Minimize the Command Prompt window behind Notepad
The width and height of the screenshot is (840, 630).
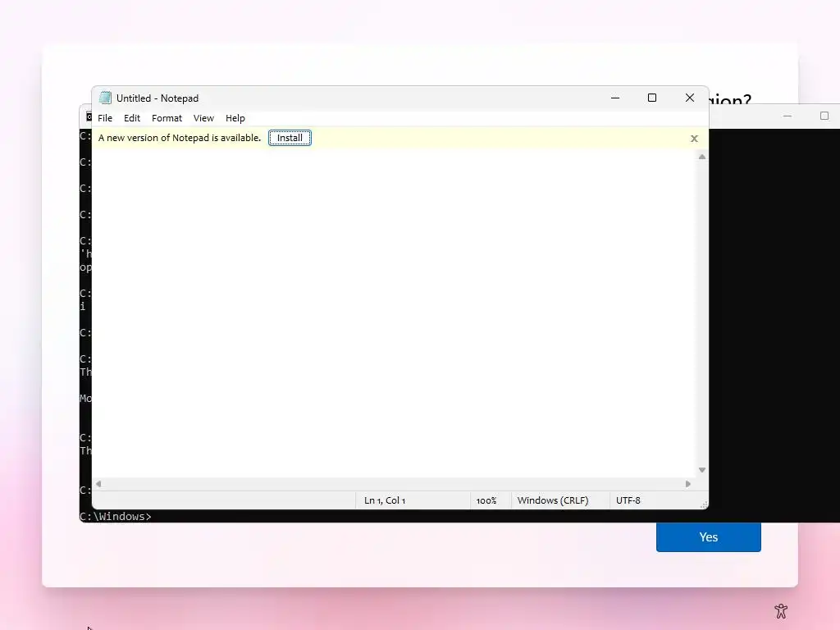pos(787,116)
